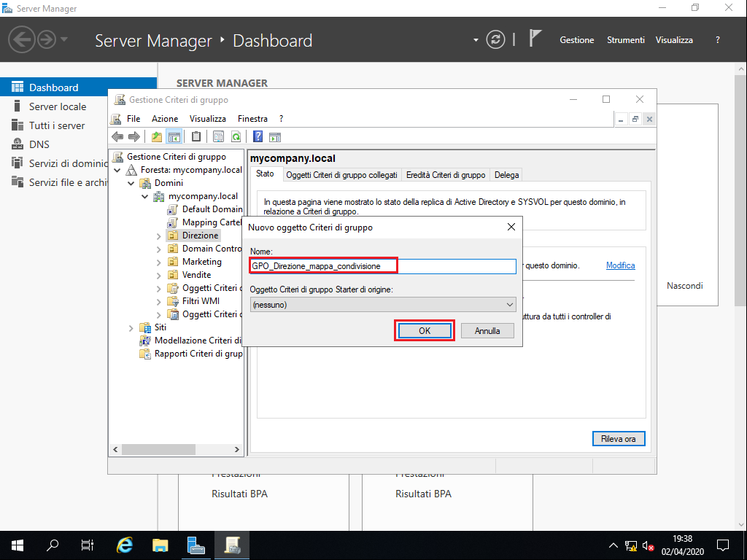
Task: Open Windows Start menu
Action: click(x=18, y=545)
